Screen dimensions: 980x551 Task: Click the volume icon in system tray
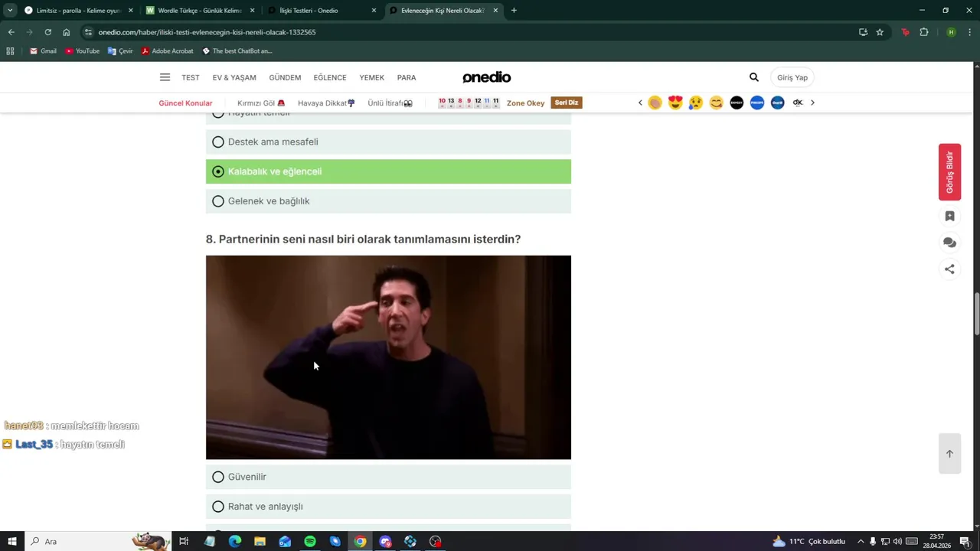[x=897, y=541]
